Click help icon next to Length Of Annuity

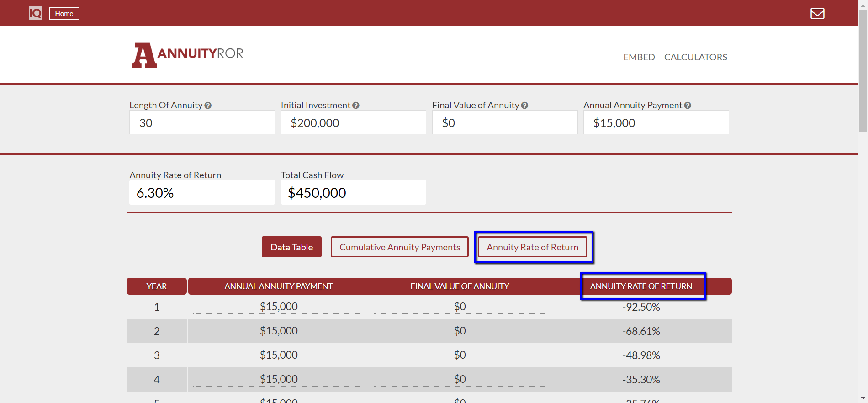pyautogui.click(x=208, y=106)
